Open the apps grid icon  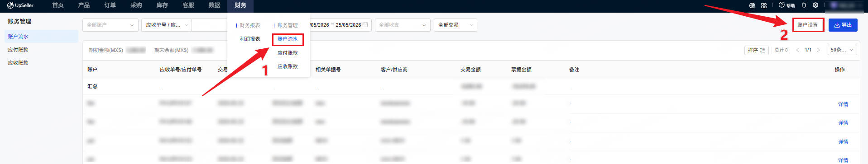pos(764,5)
